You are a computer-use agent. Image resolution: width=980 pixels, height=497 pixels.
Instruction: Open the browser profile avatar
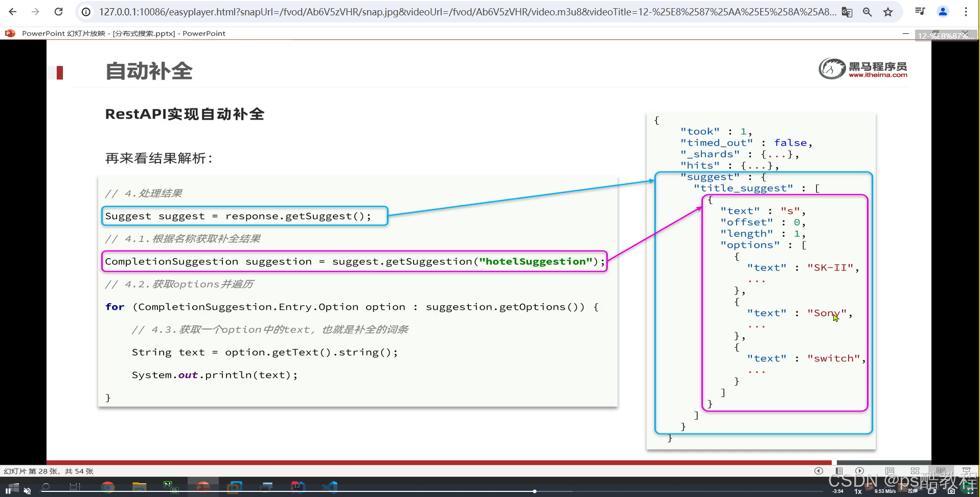pos(943,12)
